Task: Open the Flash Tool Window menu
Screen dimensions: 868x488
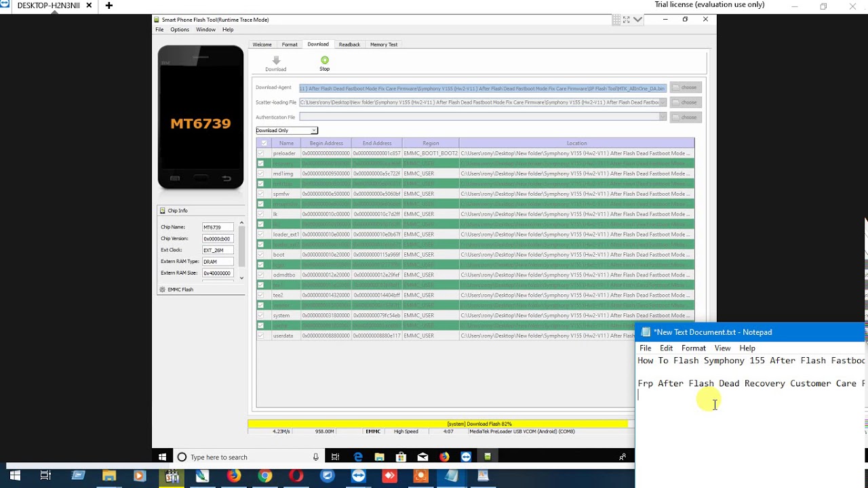Action: click(x=206, y=30)
